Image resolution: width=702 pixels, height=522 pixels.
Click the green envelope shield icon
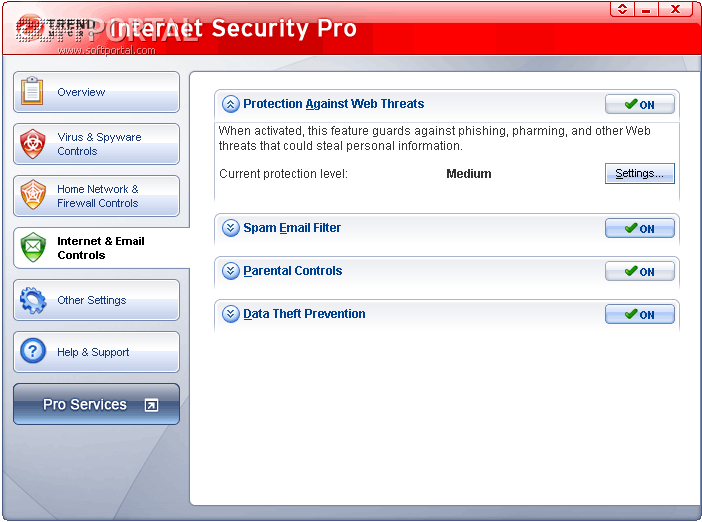[33, 248]
